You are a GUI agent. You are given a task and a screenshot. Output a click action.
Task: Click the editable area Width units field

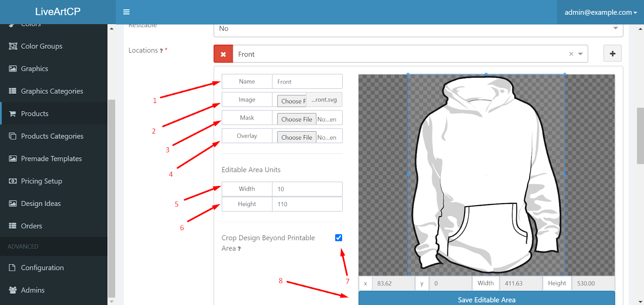[x=307, y=189]
